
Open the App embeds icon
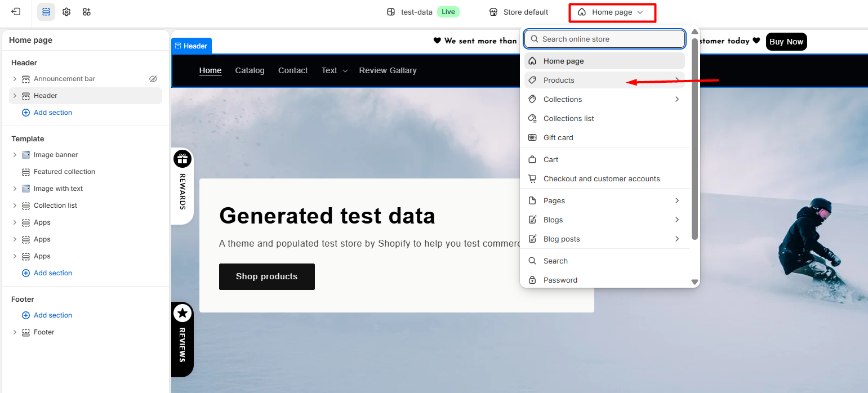coord(86,12)
